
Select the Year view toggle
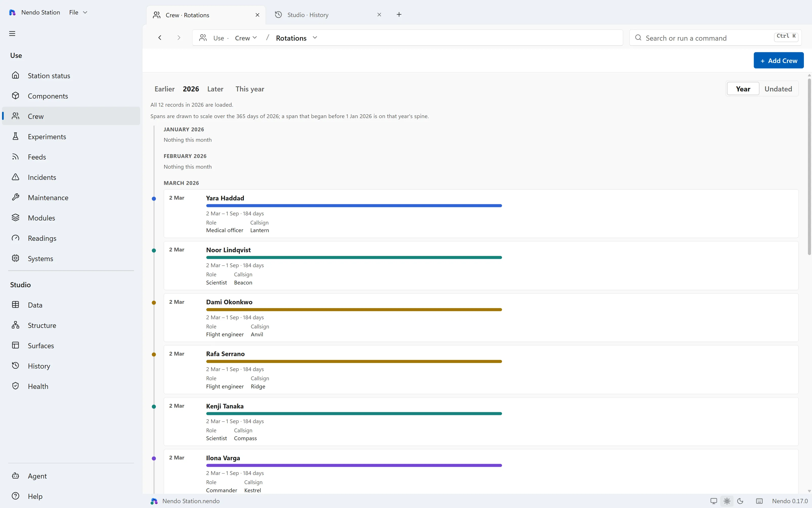[x=743, y=89]
